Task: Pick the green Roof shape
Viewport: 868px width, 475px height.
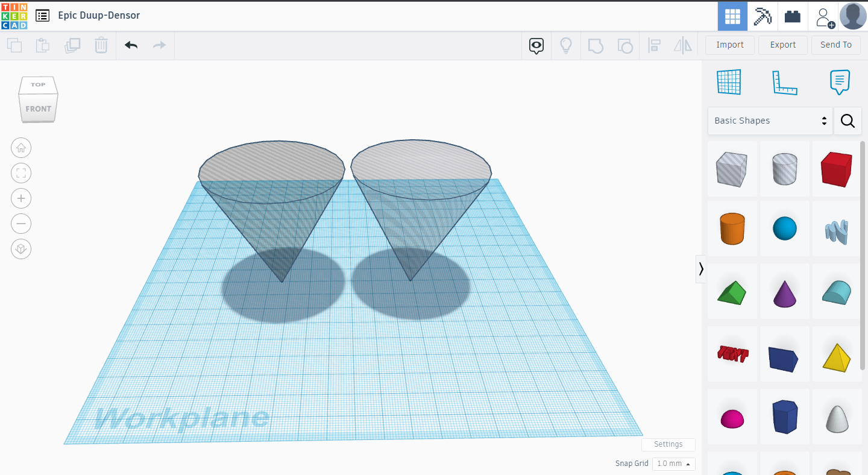Action: coord(732,293)
